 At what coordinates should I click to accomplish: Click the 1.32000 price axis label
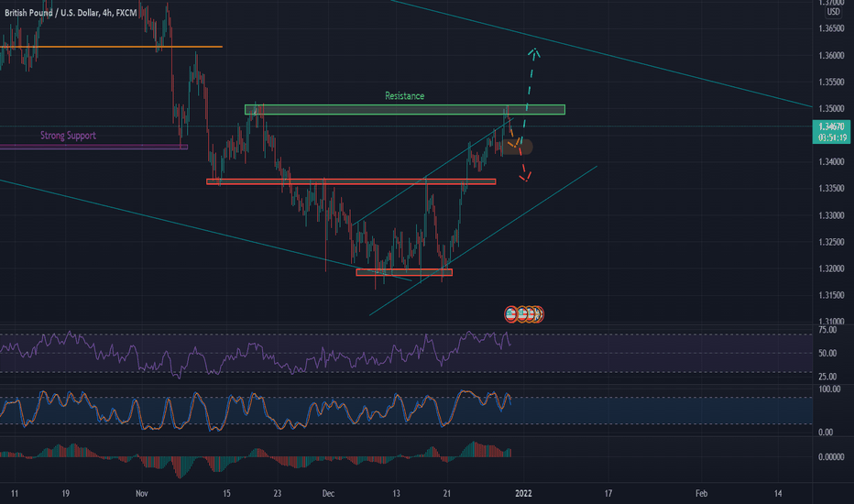[x=831, y=268]
